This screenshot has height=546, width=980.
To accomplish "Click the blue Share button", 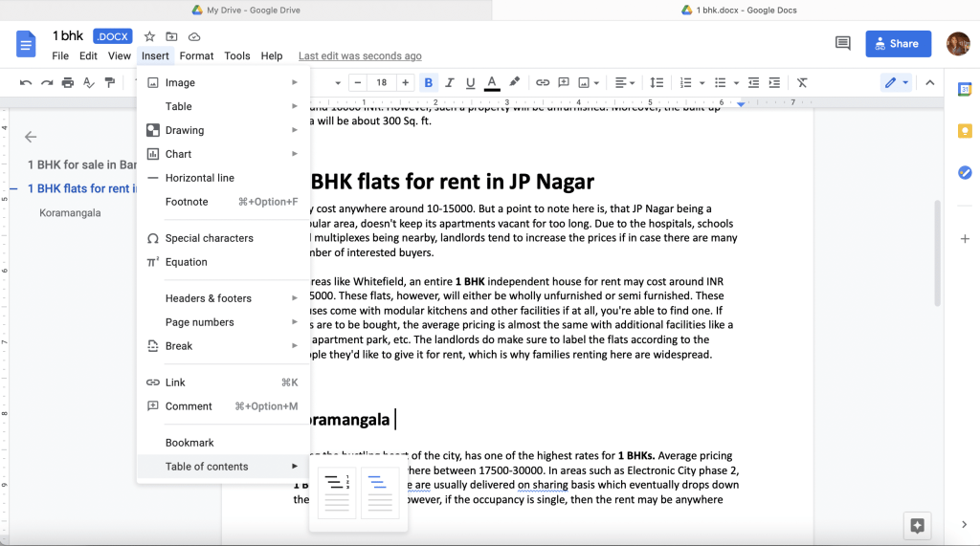I will (898, 44).
